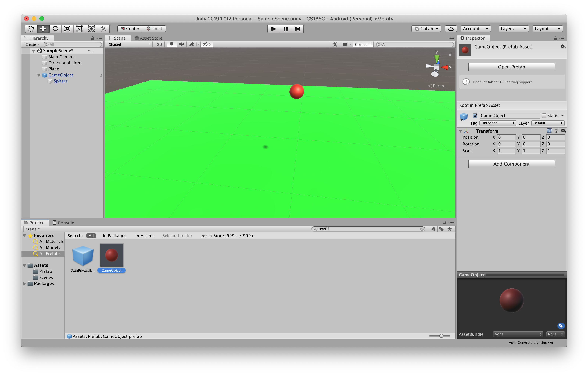Enable the Static checkbox

544,115
